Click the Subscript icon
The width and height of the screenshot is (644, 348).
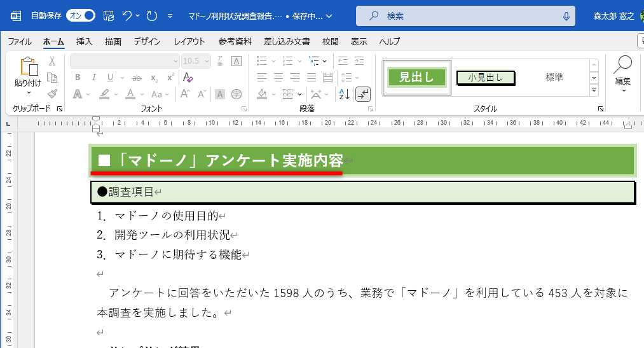[x=154, y=78]
